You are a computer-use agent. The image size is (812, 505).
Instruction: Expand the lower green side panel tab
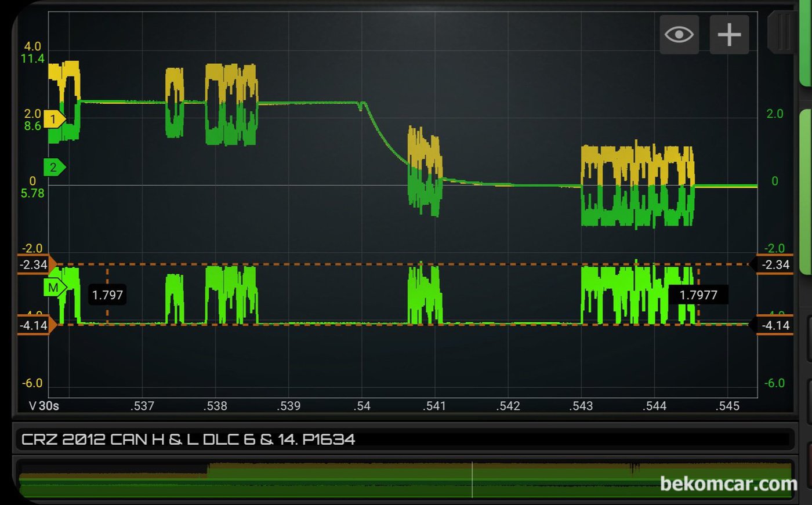pos(806,191)
